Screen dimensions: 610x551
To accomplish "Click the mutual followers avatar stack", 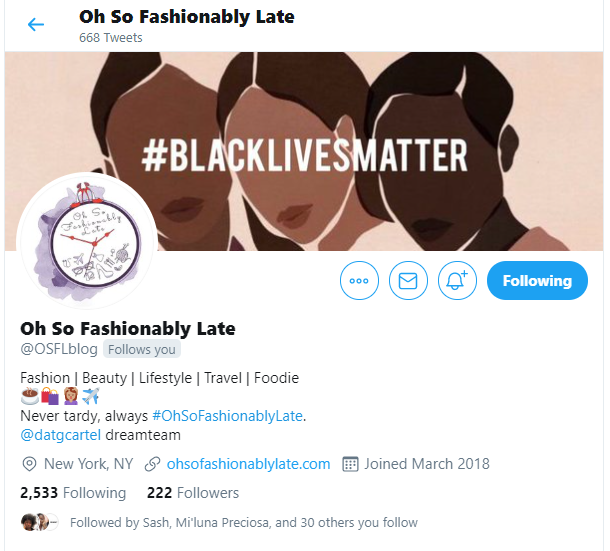I will point(40,522).
